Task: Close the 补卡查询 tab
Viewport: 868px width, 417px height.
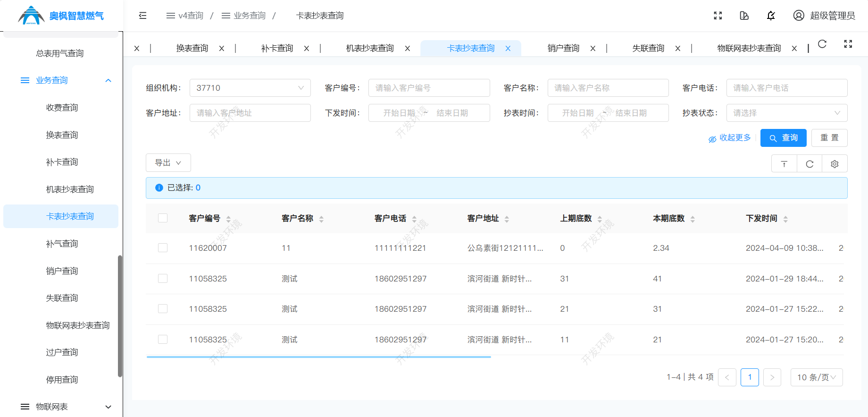Action: tap(307, 48)
